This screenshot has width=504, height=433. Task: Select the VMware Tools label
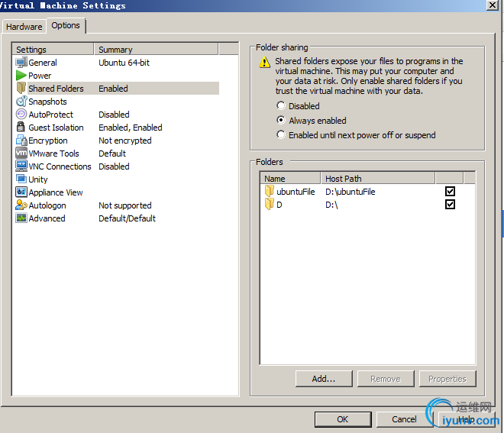53,153
